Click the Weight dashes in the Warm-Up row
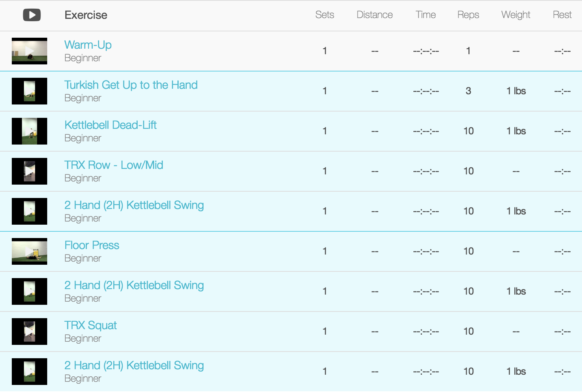Viewport: 582px width, 392px height. 516,51
